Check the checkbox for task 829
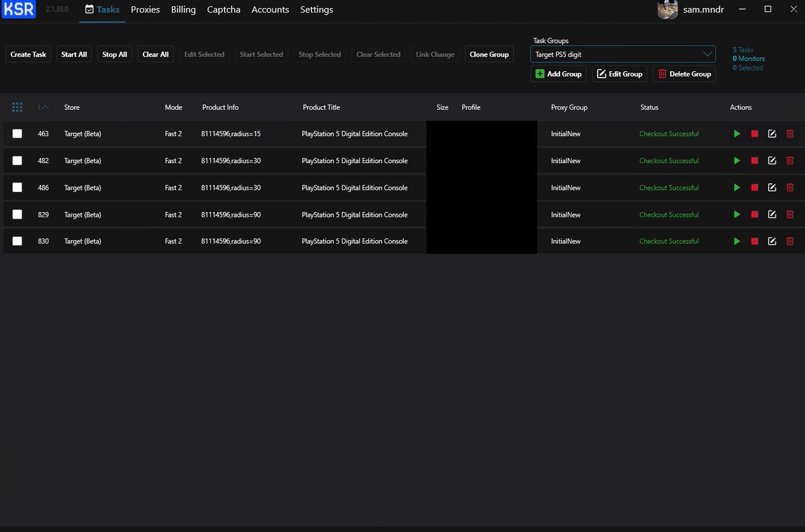The width and height of the screenshot is (805, 532). coord(17,215)
